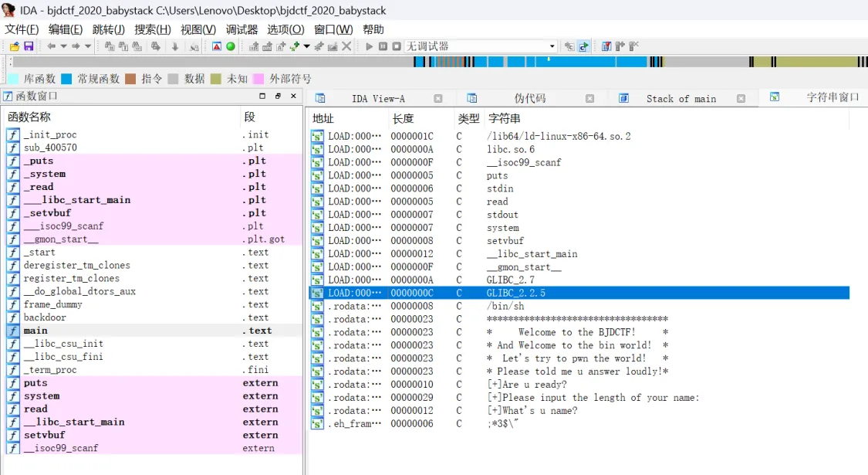The height and width of the screenshot is (475, 868).
Task: Click the green circle toolbar icon
Action: tap(231, 46)
